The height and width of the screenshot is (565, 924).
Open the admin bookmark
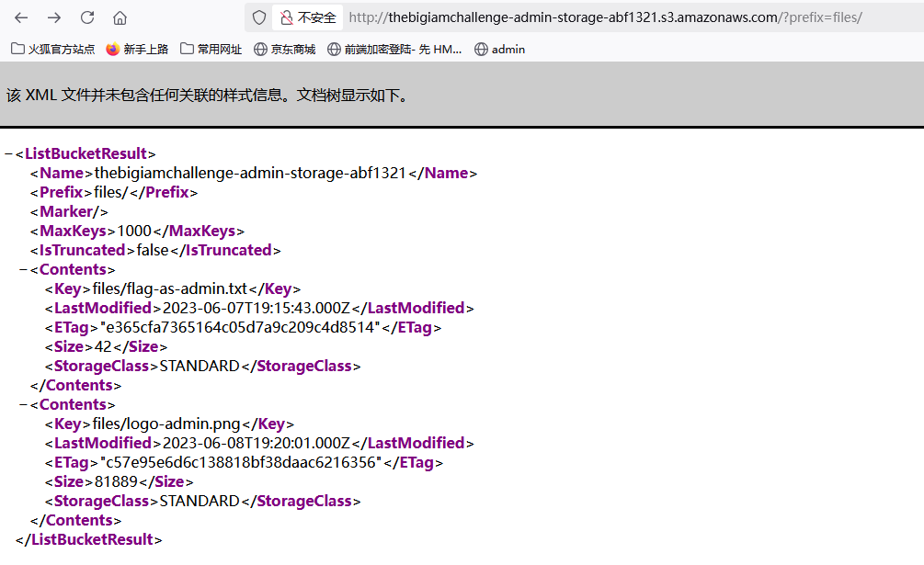[x=500, y=50]
